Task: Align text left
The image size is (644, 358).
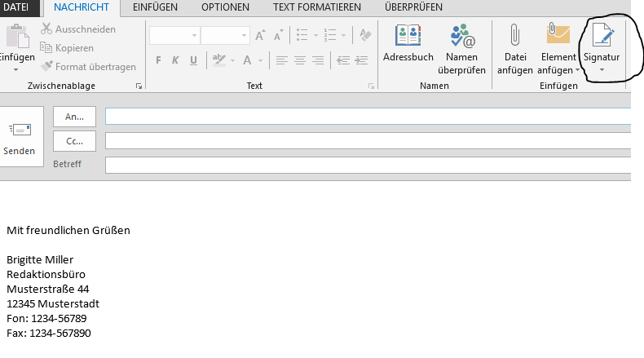Action: 282,61
